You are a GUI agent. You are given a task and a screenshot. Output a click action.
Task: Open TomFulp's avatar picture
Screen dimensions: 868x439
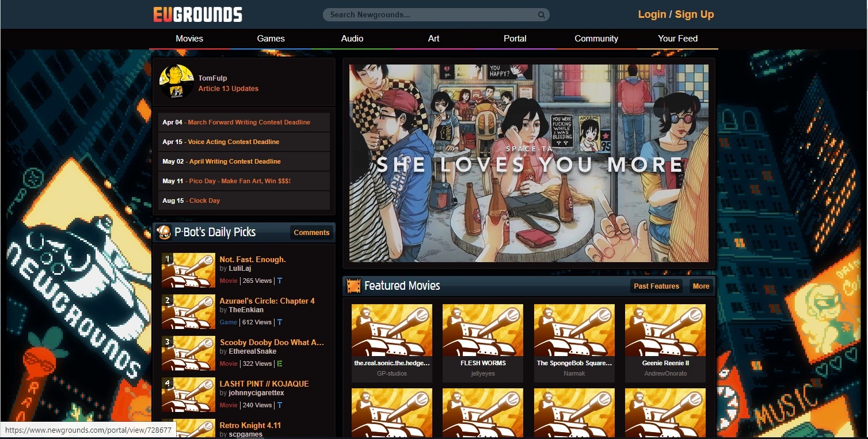click(x=176, y=82)
